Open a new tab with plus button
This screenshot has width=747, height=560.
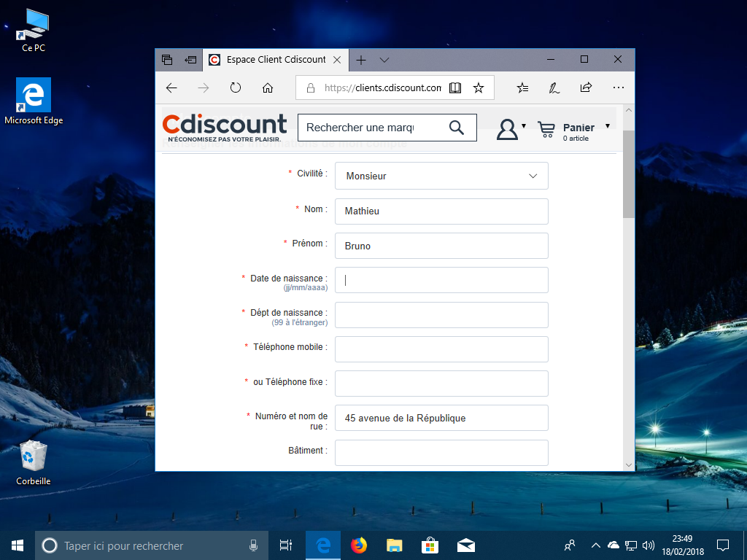click(x=361, y=60)
